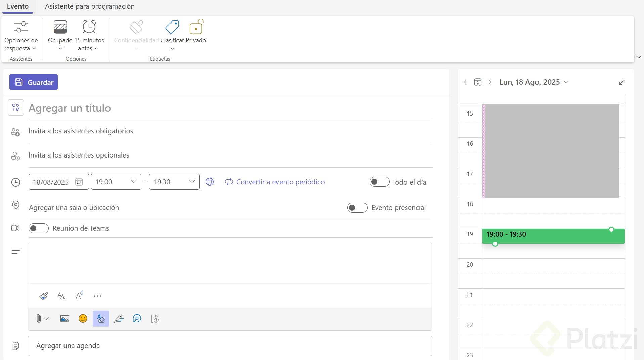Go to next day in calendar
Image resolution: width=644 pixels, height=360 pixels.
pos(490,82)
